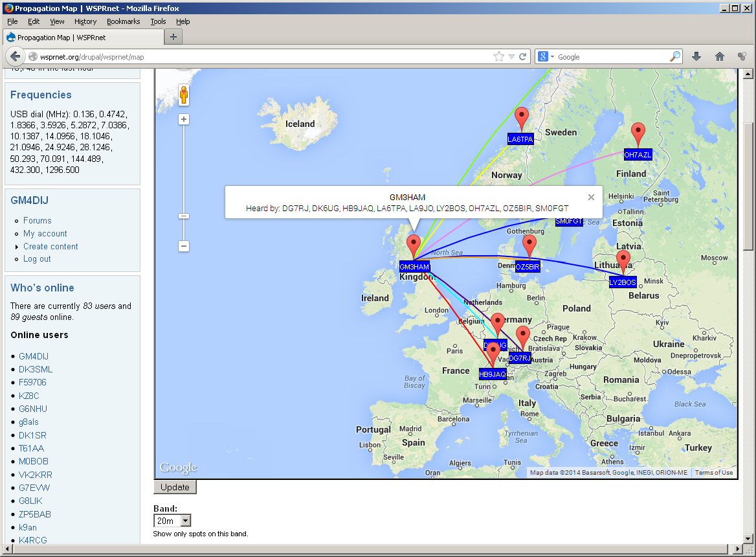This screenshot has width=756, height=557.
Task: Open the Edit menu
Action: [34, 21]
